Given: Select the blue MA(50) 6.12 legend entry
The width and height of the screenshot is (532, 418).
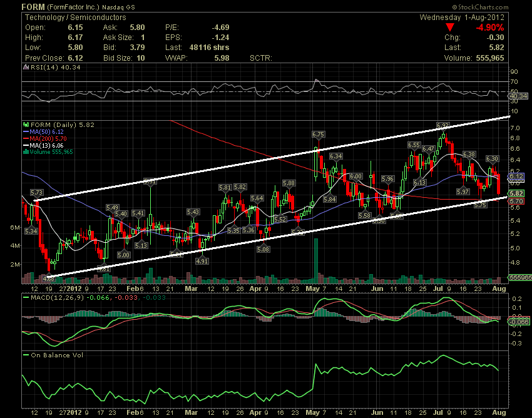Looking at the screenshot, I should [43, 131].
